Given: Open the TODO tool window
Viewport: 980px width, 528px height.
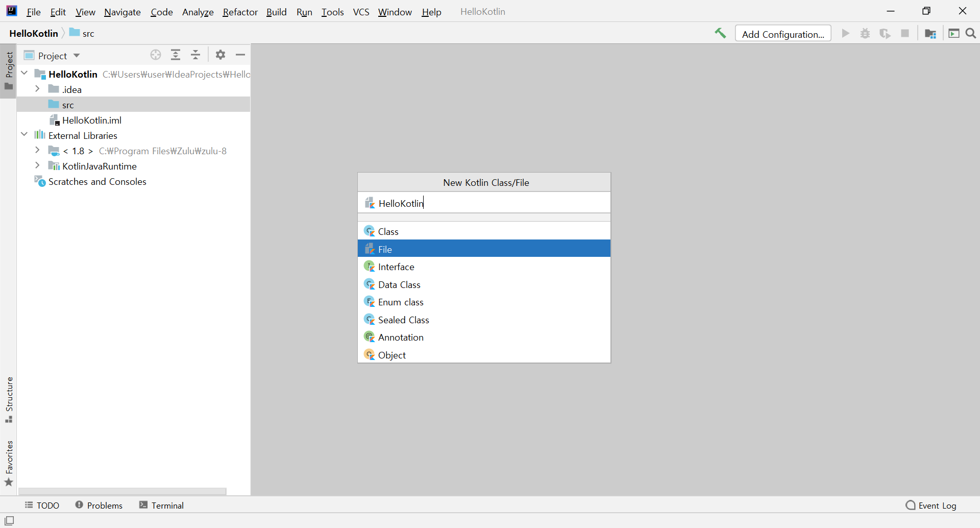Looking at the screenshot, I should point(42,505).
